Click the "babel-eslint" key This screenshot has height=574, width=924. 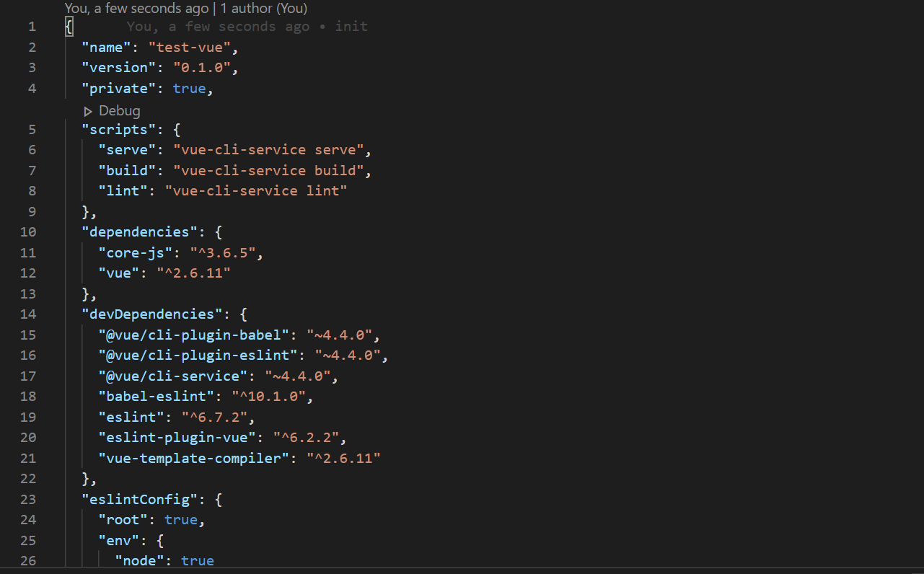(157, 397)
